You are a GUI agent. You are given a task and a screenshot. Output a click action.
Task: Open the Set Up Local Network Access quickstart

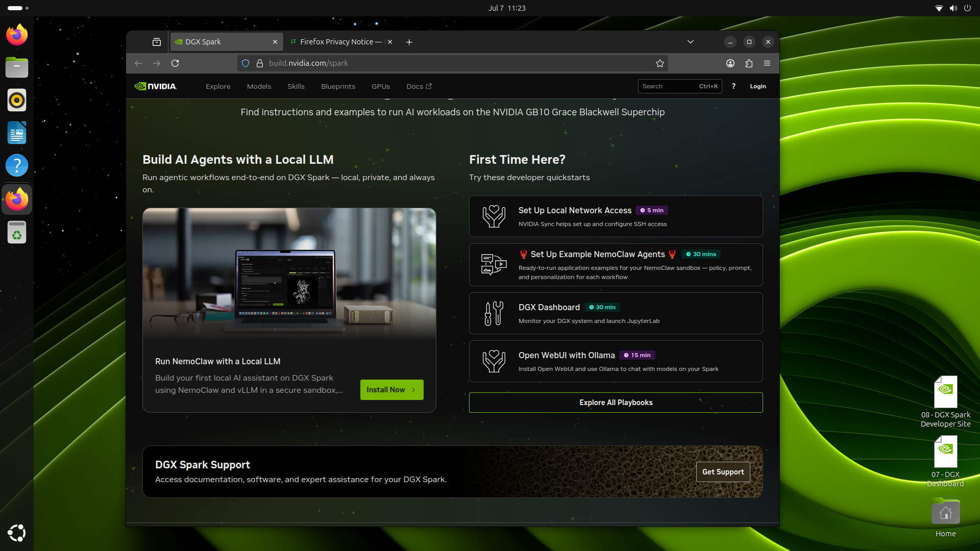(616, 216)
